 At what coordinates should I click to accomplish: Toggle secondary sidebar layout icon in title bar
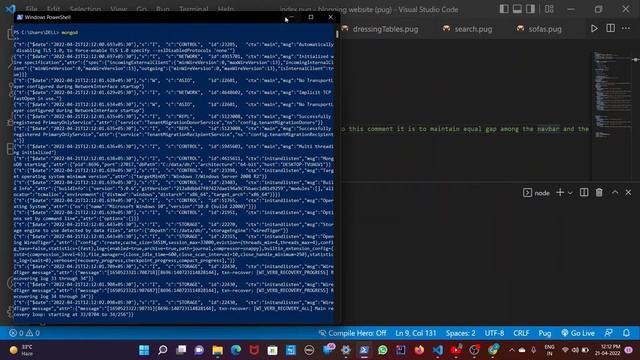[530, 9]
